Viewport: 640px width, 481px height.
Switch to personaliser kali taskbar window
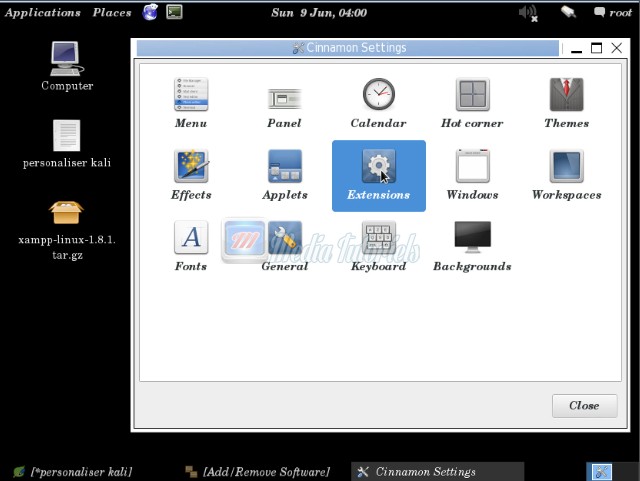point(73,472)
